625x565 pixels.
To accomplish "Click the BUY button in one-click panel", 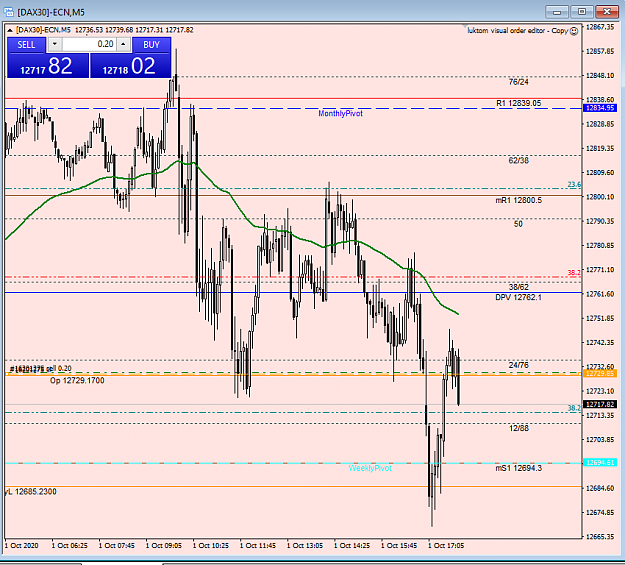I will pyautogui.click(x=151, y=45).
